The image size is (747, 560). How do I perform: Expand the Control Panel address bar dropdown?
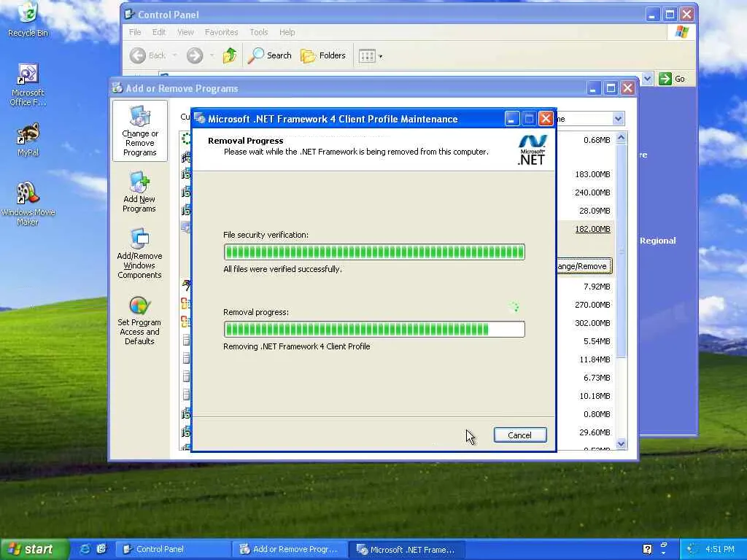[x=647, y=79]
